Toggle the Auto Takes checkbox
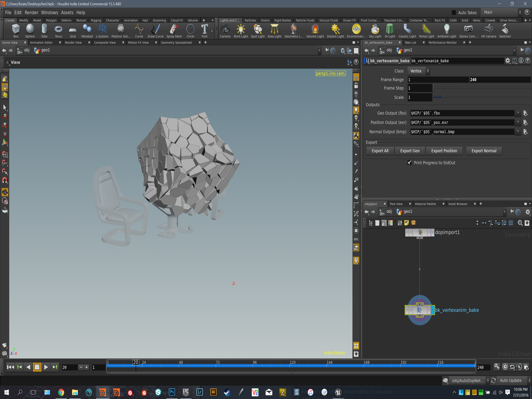Screen dimensions: 532x399 click(x=454, y=12)
